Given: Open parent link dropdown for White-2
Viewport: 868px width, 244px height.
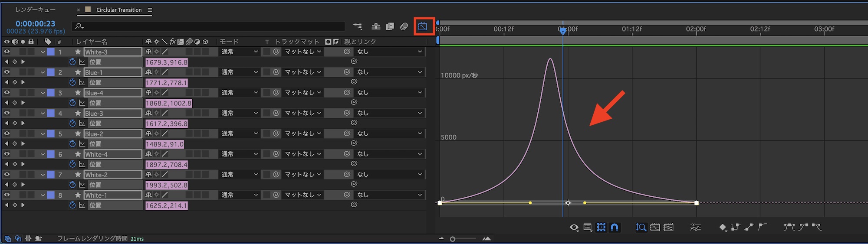Looking at the screenshot, I should tap(389, 174).
